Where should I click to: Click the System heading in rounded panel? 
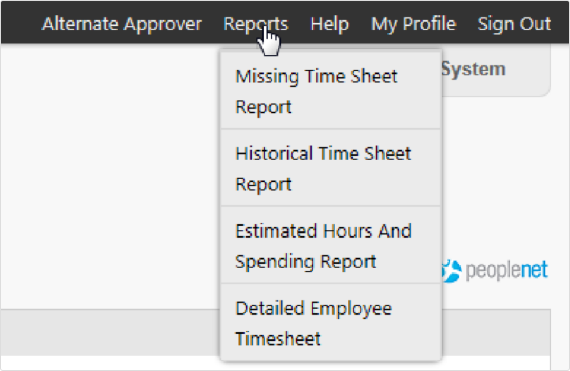click(473, 69)
